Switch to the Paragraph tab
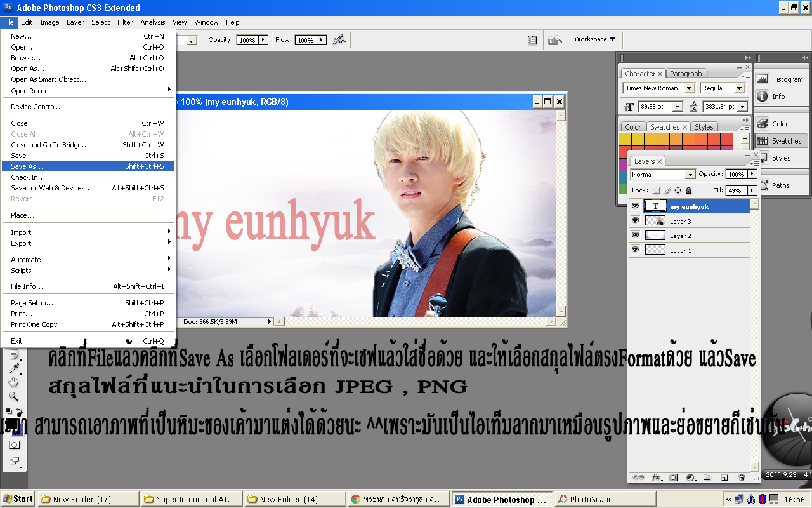 tap(686, 74)
